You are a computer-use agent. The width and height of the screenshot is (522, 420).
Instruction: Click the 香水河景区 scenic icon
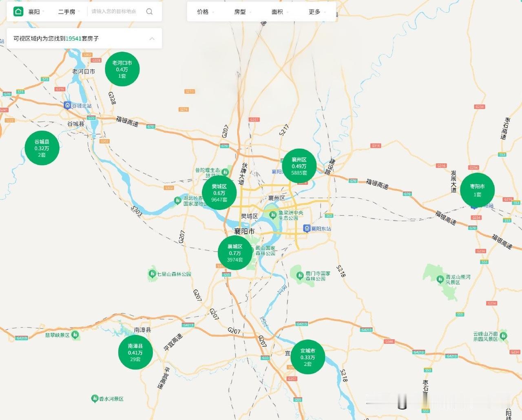coord(95,398)
